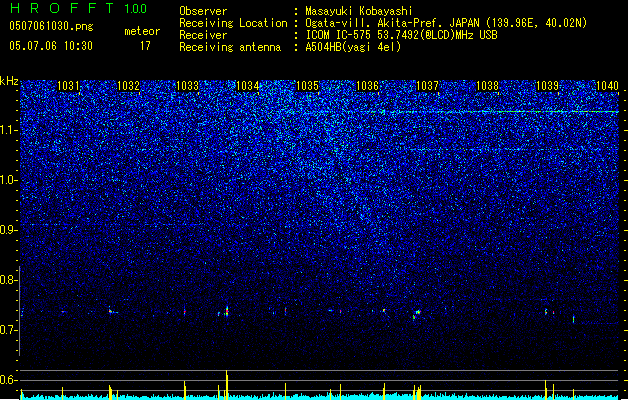Screen dimensions: 629x400
Task: Click the 0.7 frequency axis label
Action: (x=8, y=330)
